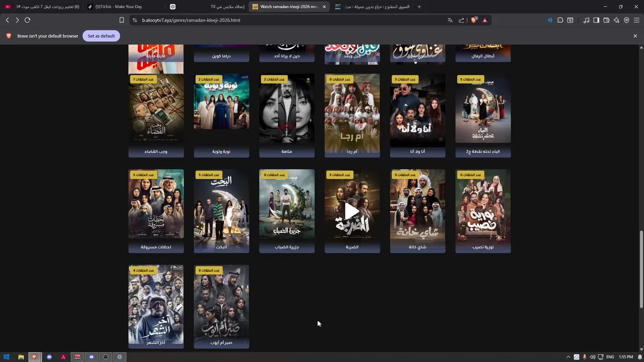Click the blue sound-wave icon in the toolbar
The height and width of the screenshot is (362, 644).
(549, 20)
